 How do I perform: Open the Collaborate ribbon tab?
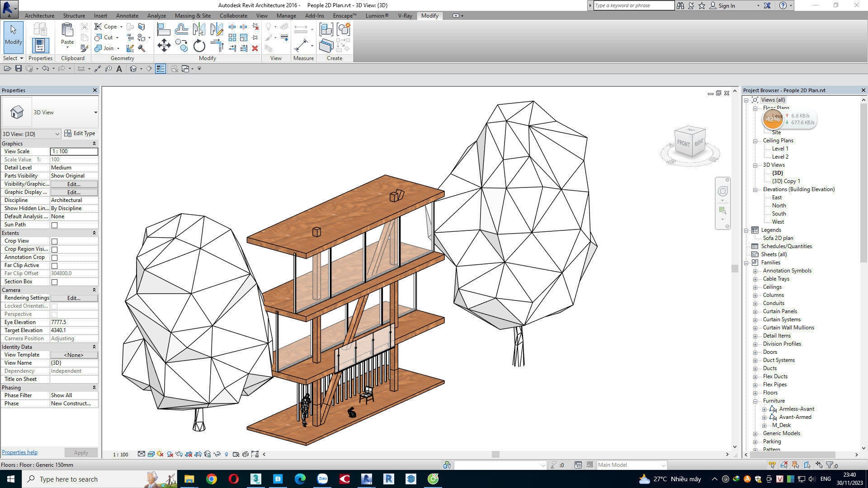tap(233, 15)
